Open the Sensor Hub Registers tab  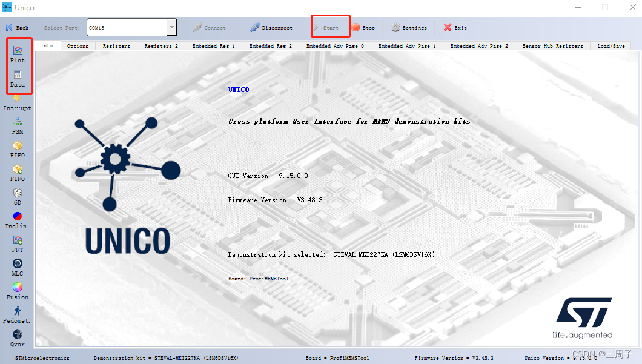point(553,46)
